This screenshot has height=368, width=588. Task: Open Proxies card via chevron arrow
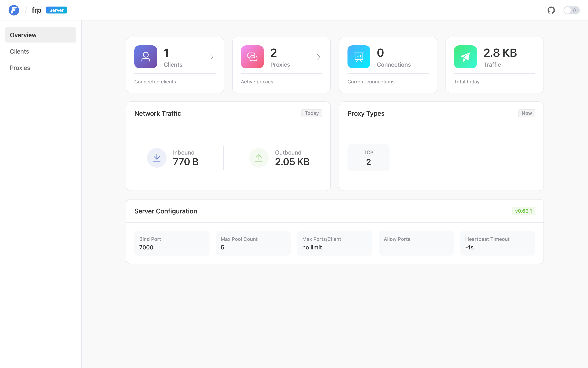click(318, 57)
